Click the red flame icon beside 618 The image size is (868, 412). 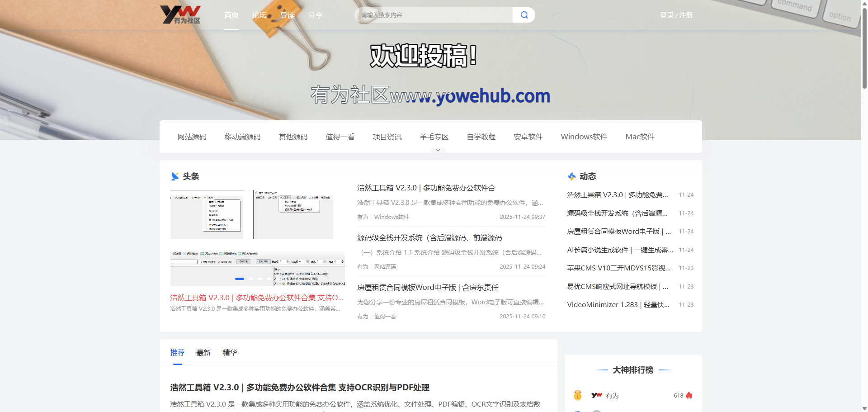(x=689, y=395)
